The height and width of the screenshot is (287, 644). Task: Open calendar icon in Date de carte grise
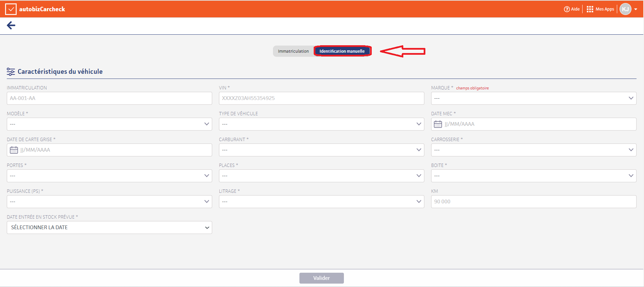click(14, 150)
